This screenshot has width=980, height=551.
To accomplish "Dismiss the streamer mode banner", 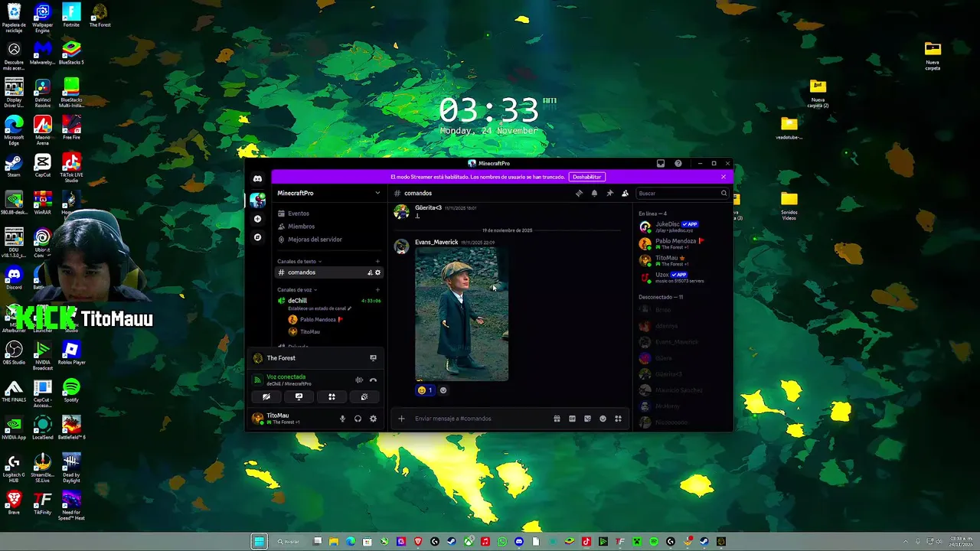I will 724,177.
